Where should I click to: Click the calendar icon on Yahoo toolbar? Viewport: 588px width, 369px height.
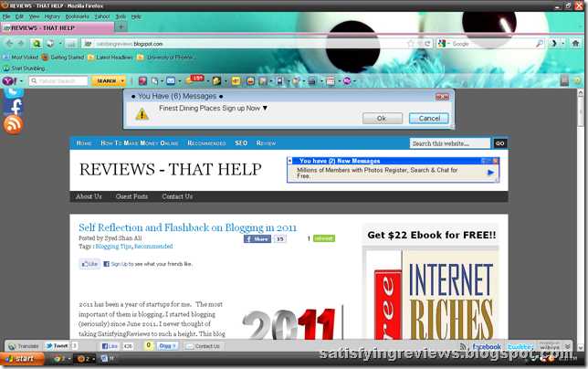coord(331,80)
